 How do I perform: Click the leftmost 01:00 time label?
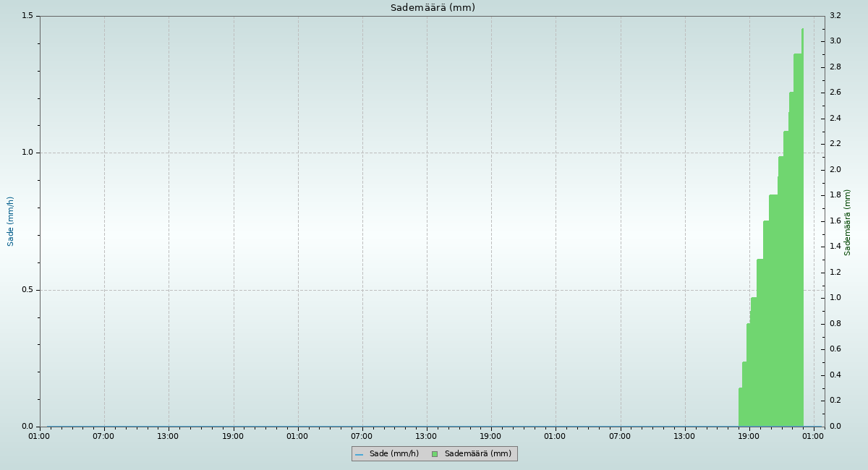[x=39, y=436]
